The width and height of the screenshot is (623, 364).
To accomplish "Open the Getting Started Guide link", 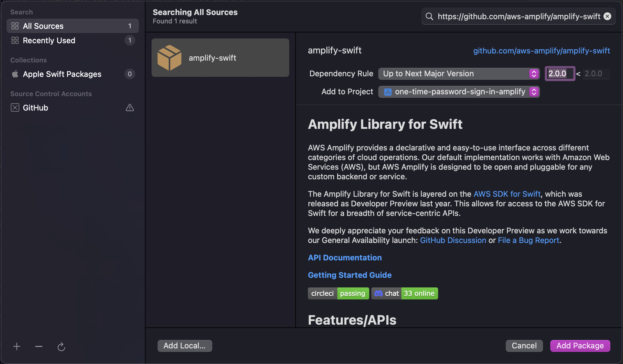I will (x=350, y=275).
